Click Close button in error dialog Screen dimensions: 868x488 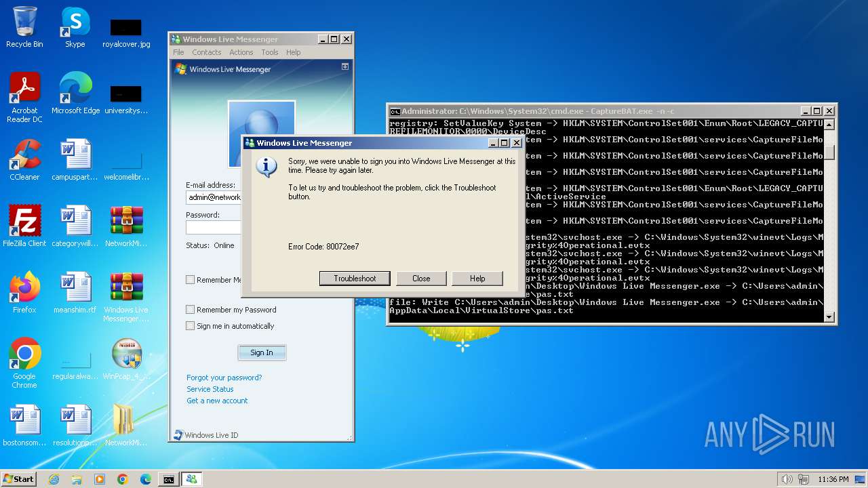[421, 279]
